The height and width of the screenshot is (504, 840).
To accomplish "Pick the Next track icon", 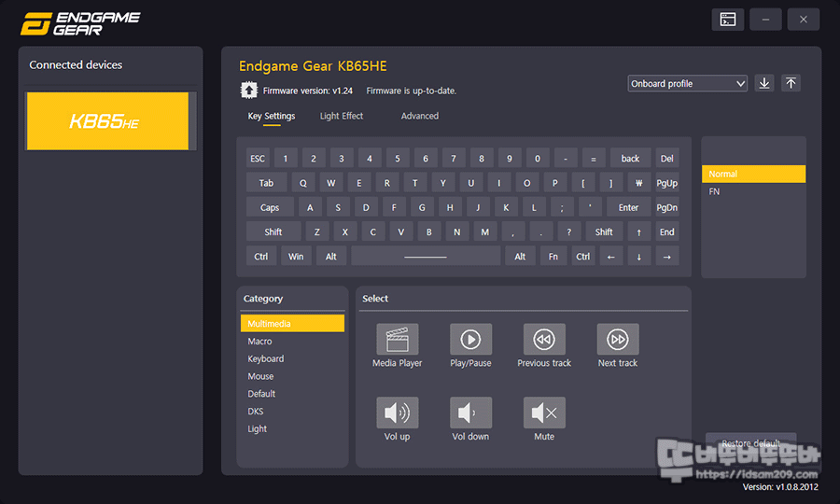I will click(x=618, y=339).
